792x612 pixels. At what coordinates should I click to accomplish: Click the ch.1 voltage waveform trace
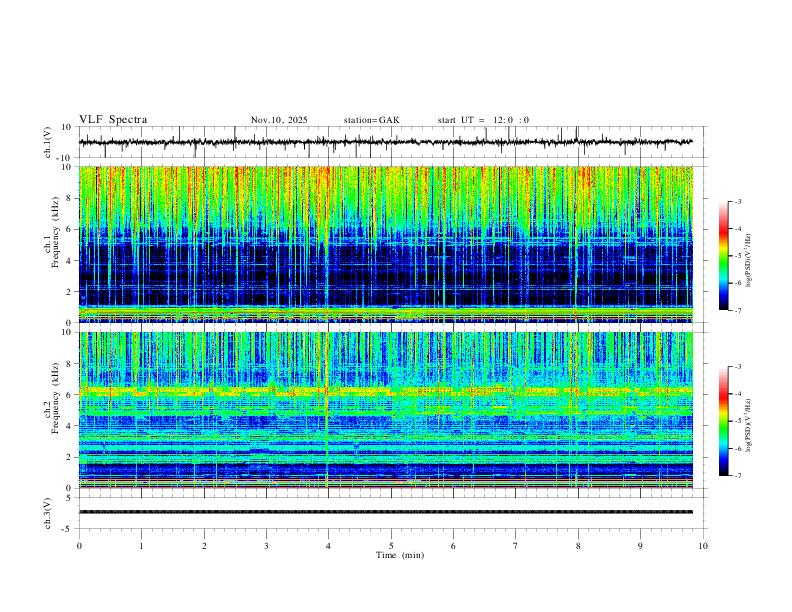click(386, 142)
